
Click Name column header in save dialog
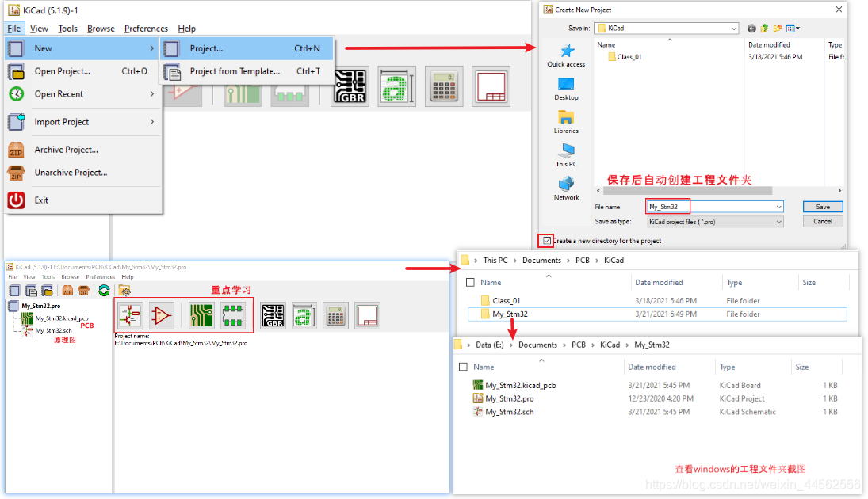(606, 45)
